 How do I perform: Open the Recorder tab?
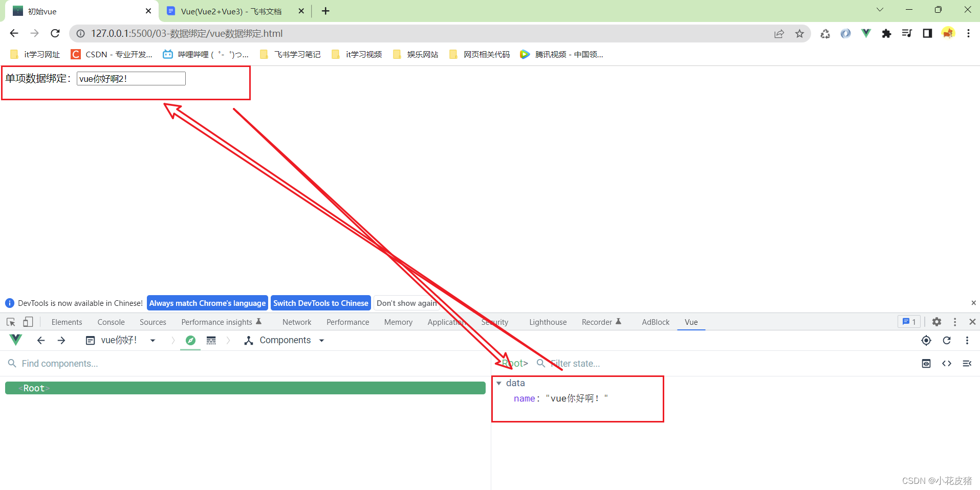tap(601, 322)
